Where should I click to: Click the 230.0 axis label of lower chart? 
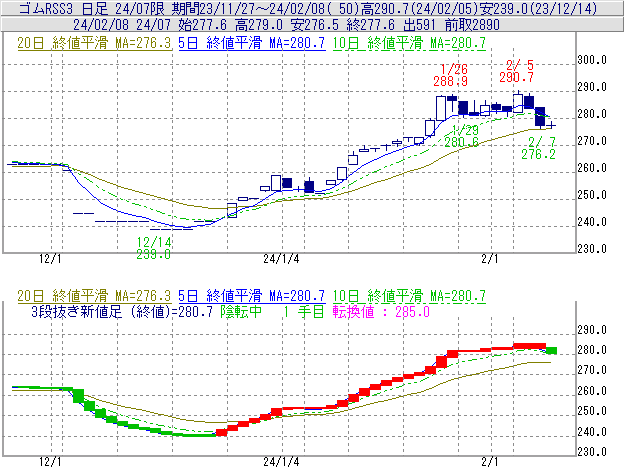pyautogui.click(x=592, y=452)
